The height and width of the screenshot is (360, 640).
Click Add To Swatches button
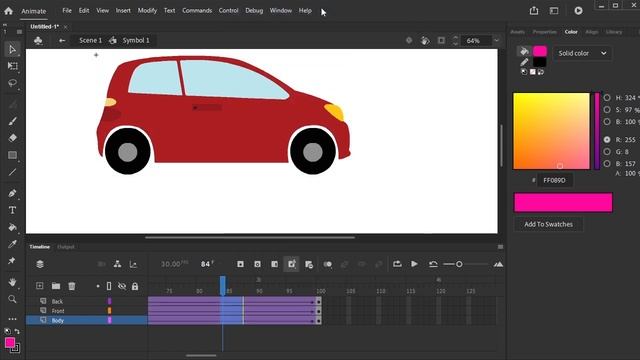548,224
